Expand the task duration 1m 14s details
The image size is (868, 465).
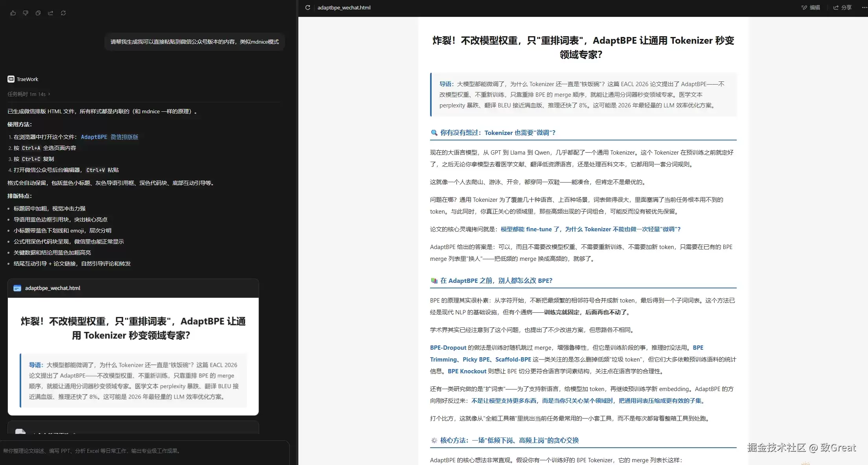(x=29, y=94)
